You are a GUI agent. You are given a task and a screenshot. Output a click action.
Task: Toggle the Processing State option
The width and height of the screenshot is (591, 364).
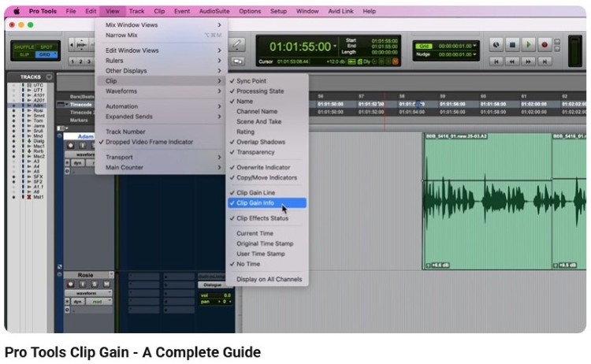(267, 91)
